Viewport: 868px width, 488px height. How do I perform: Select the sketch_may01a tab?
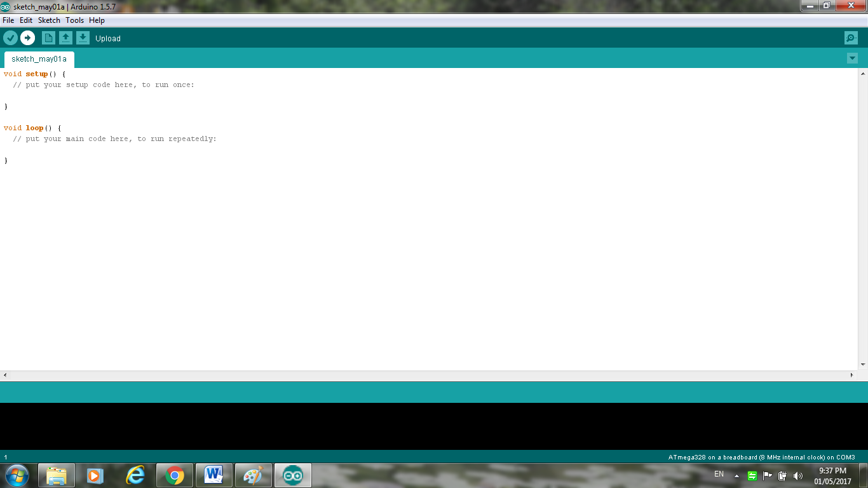[x=39, y=59]
